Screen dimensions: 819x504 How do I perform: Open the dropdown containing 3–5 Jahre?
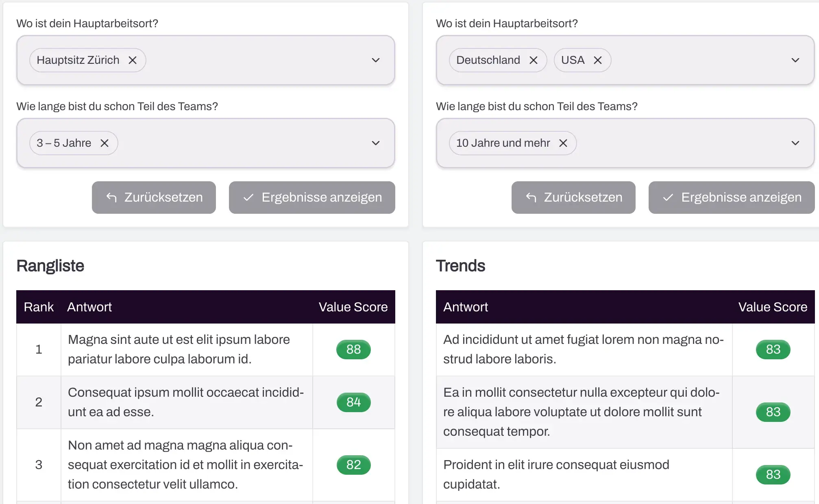pyautogui.click(x=376, y=143)
